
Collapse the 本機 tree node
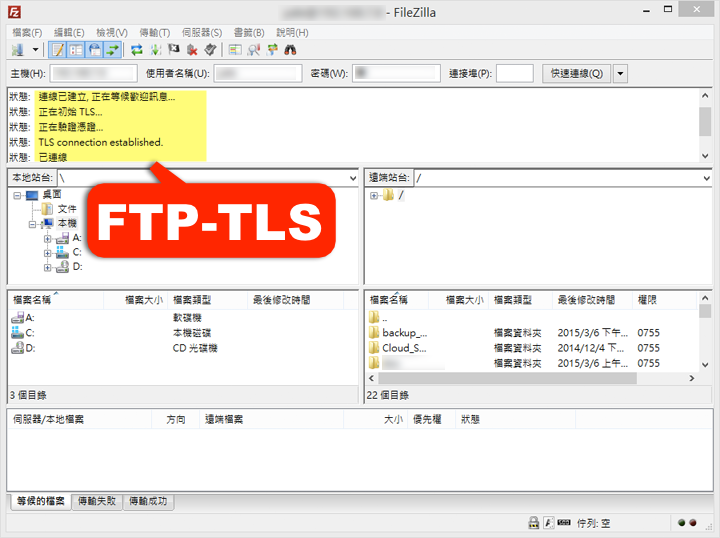tap(32, 224)
